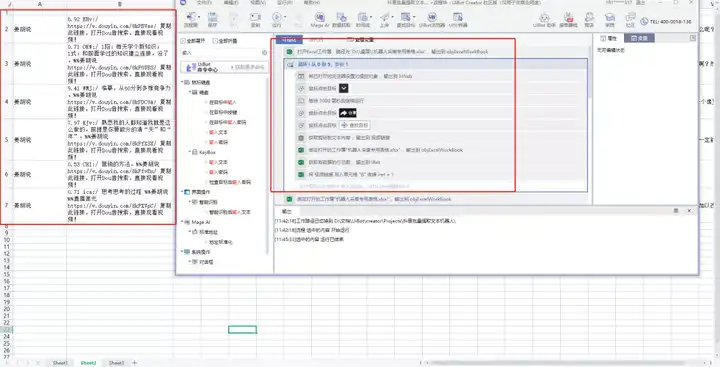
Task: Select 在目标中输入密码 command in tree
Action: (x=227, y=123)
